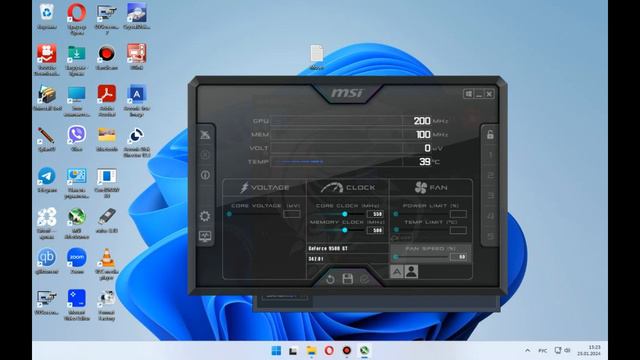Select the Zoom desktop icon

(77, 261)
